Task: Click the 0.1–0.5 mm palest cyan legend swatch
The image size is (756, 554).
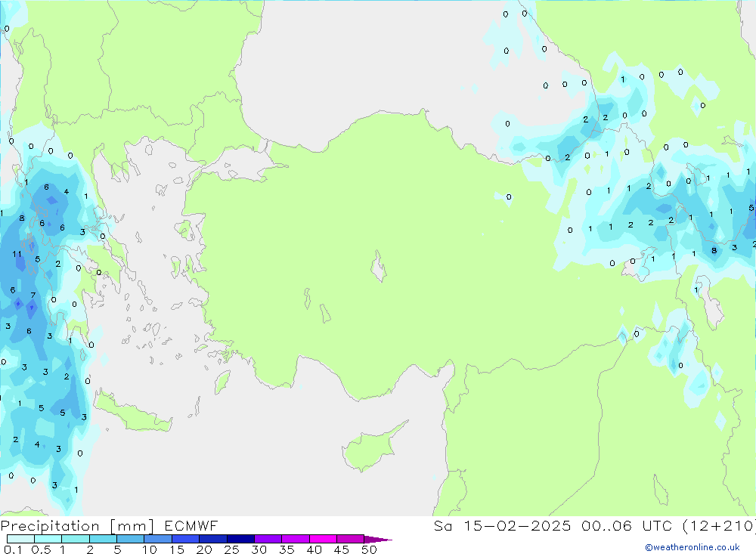Action: [x=20, y=539]
